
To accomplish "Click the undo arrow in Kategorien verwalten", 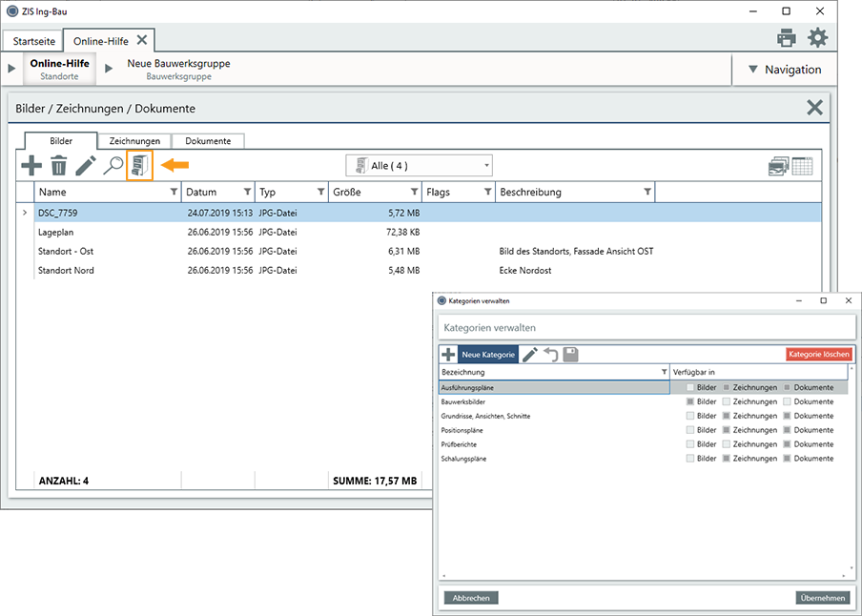I will point(551,355).
